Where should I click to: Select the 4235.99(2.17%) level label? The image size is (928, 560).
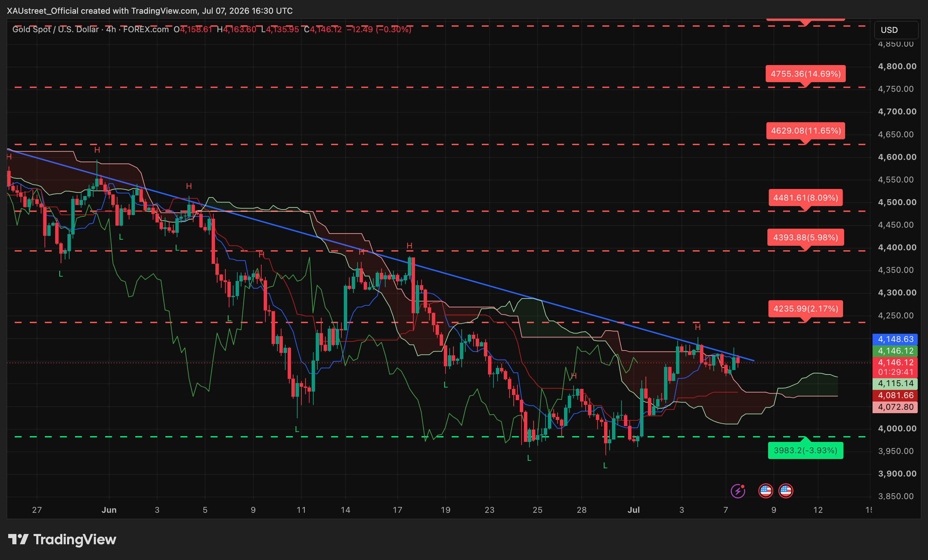click(x=806, y=309)
